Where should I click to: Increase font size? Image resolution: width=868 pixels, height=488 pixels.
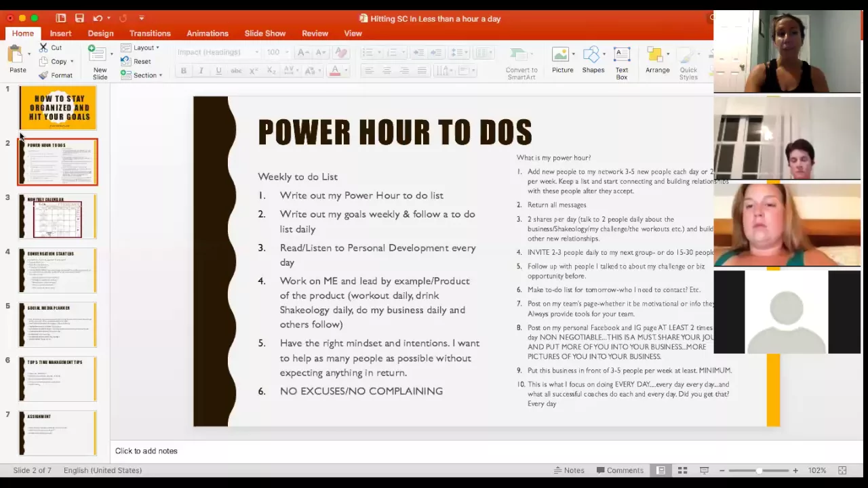[x=303, y=52]
